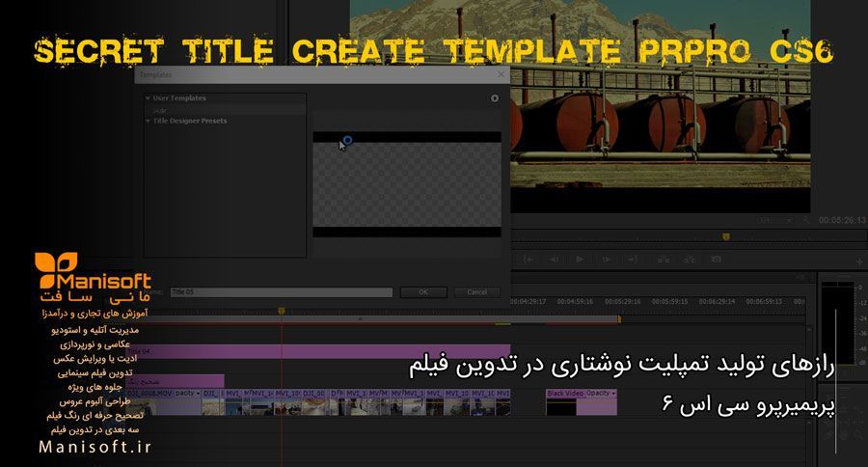Click the 00:05:29:16 timeline ruler mark
The image size is (868, 467).
[x=623, y=301]
